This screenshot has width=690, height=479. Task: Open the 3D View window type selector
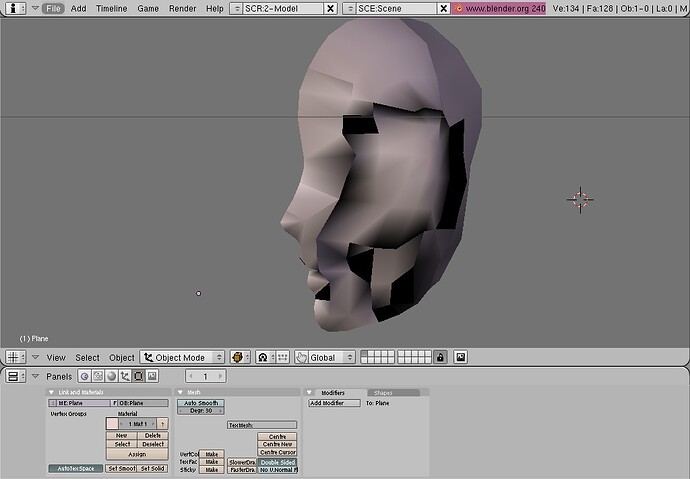[x=16, y=357]
